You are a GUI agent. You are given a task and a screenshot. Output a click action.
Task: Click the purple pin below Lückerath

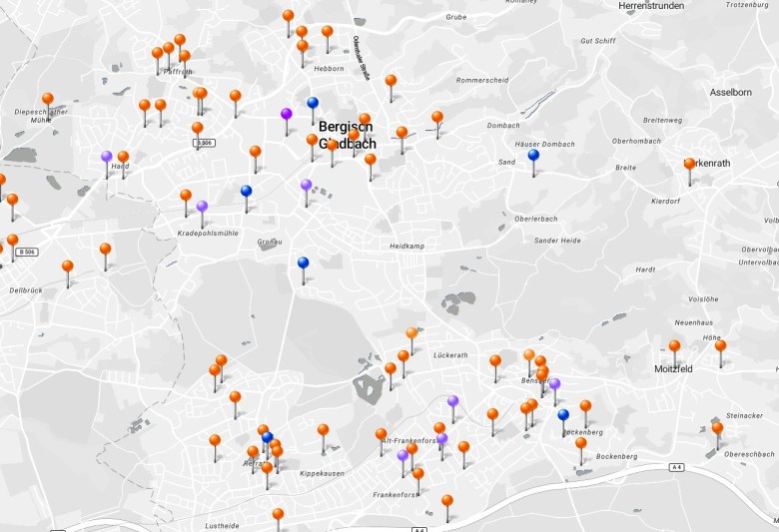pos(452,401)
